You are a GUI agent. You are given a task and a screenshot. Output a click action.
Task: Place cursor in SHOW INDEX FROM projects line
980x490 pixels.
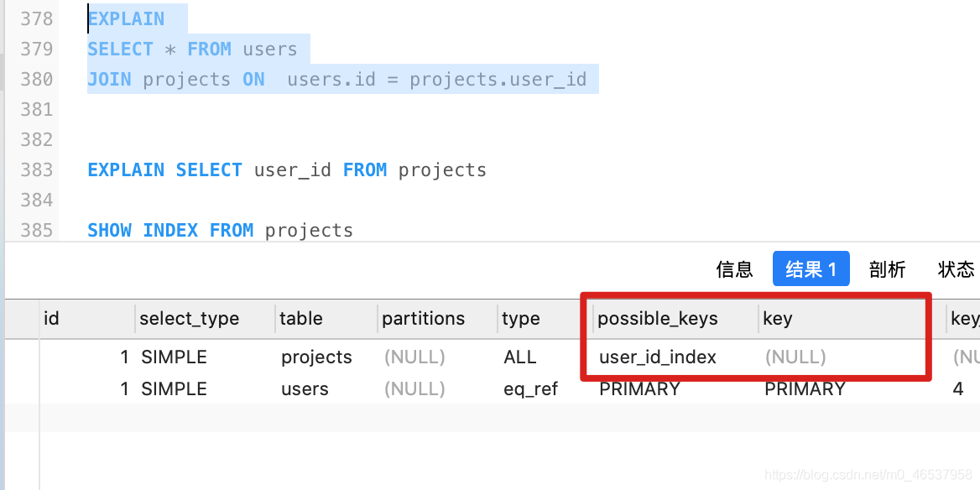coord(220,231)
